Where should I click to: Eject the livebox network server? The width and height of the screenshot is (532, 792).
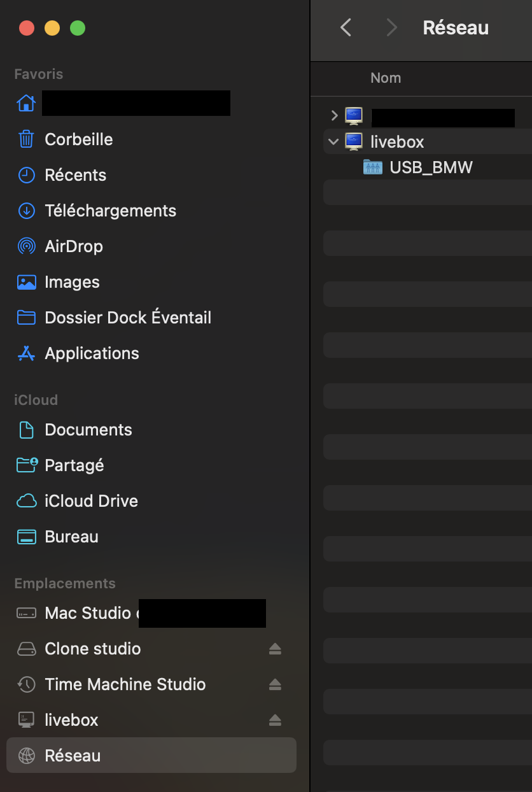coord(275,720)
